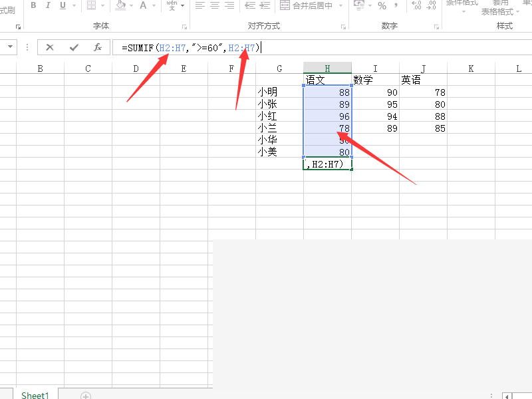Toggle underline formatting button
Image resolution: width=532 pixels, height=399 pixels.
pyautogui.click(x=63, y=5)
